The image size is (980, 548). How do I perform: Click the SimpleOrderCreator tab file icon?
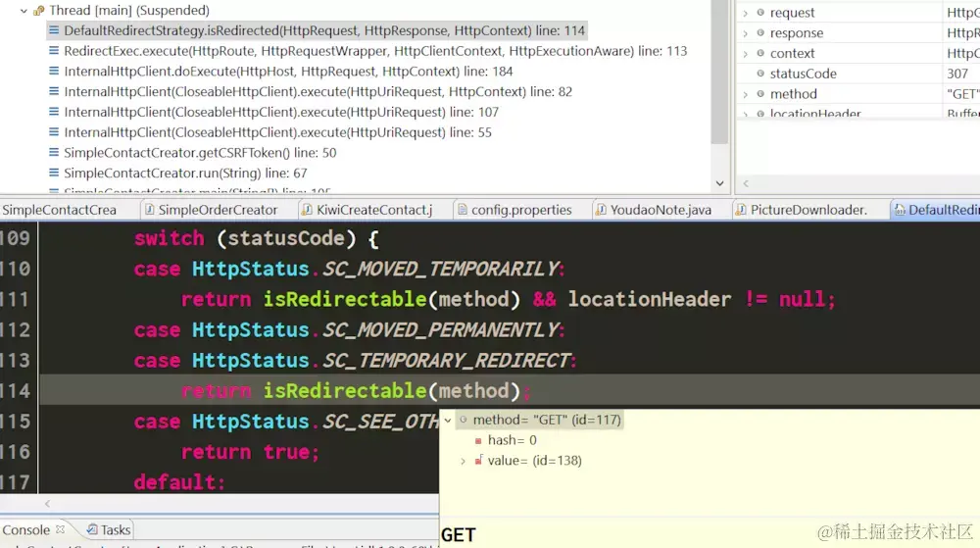click(149, 210)
